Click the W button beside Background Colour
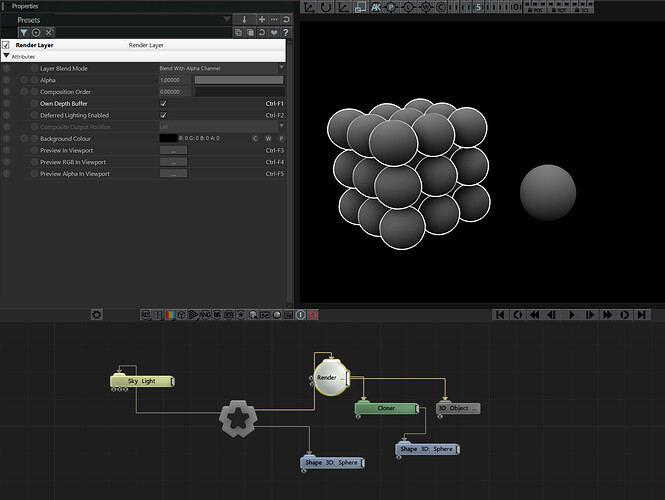Viewport: 665px width, 500px height. (x=268, y=138)
